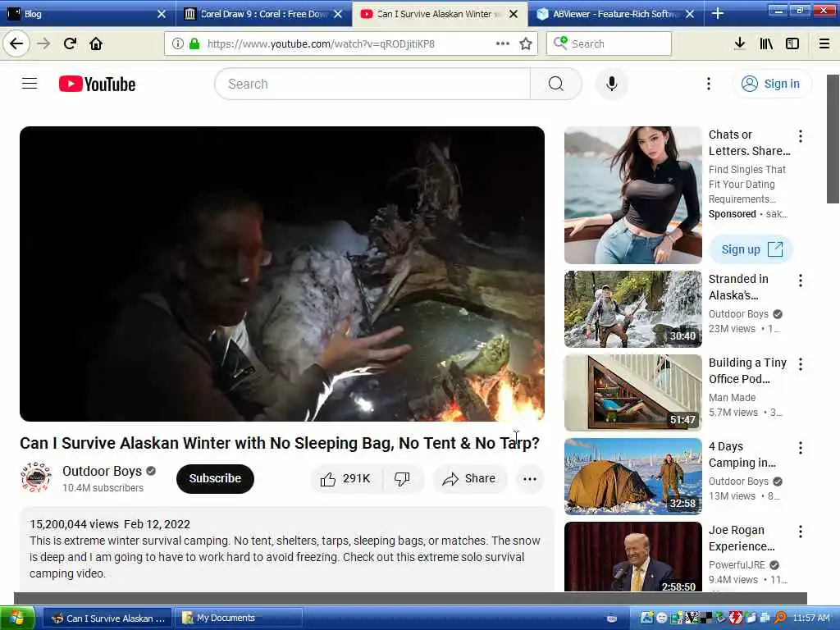Start voice search with the microphone icon
Image resolution: width=840 pixels, height=630 pixels.
point(612,84)
